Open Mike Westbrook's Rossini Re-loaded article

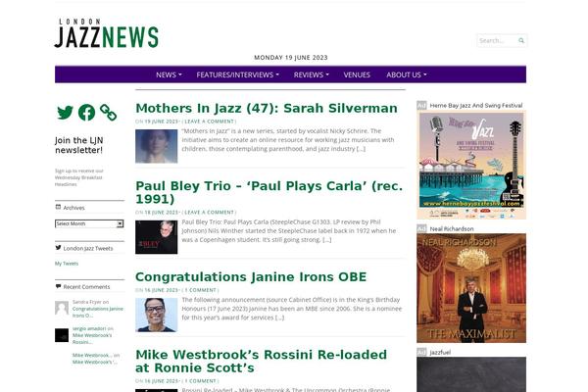261,362
